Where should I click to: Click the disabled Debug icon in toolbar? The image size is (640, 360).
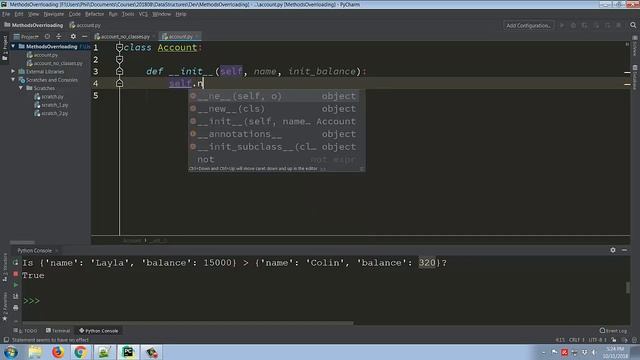pyautogui.click(x=573, y=25)
